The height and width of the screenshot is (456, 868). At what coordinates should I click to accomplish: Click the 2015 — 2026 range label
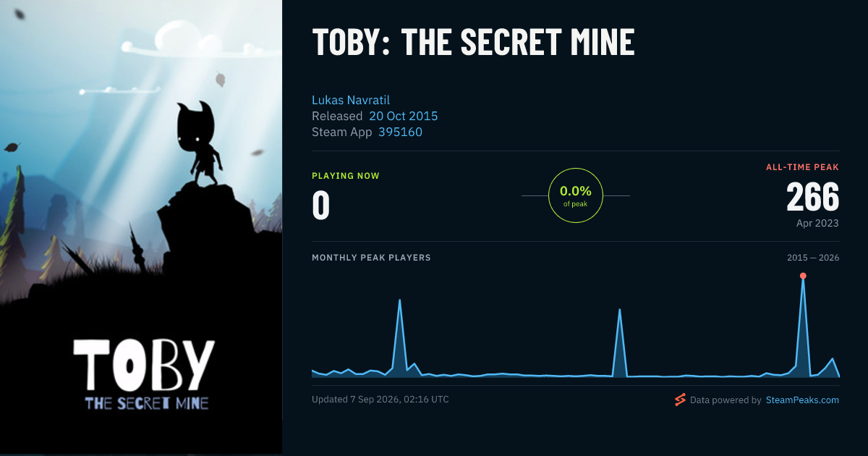pos(813,258)
